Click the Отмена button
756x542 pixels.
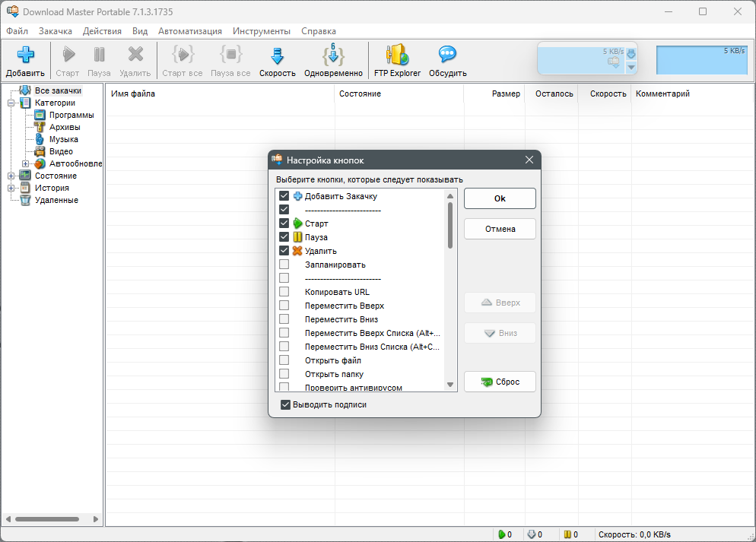point(500,229)
